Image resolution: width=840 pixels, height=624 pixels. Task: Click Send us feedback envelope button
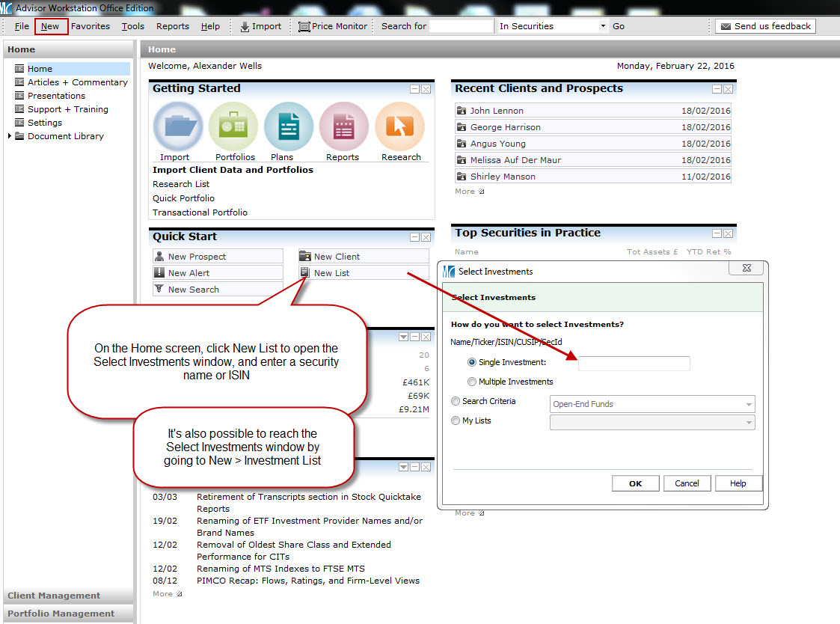click(x=765, y=26)
